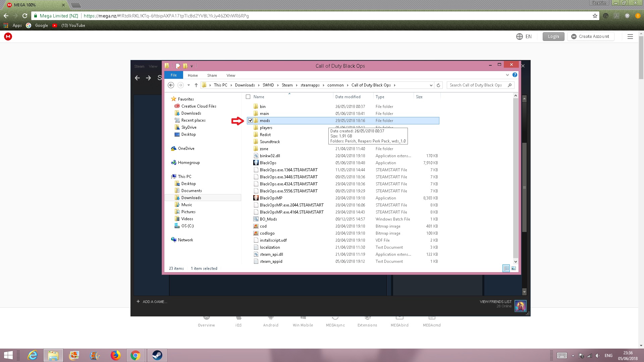Viewport: 644px width, 362px height.
Task: Open the Explorer File tab
Action: coord(173,75)
